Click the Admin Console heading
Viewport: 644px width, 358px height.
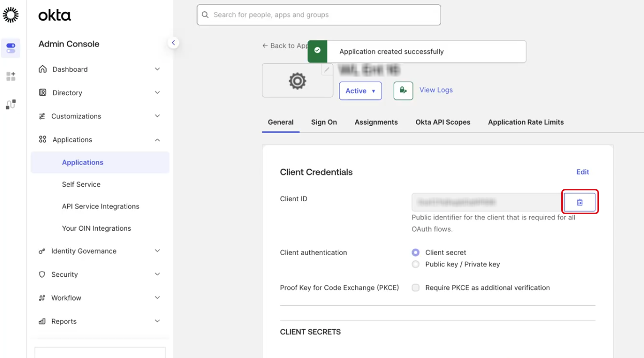pyautogui.click(x=69, y=44)
